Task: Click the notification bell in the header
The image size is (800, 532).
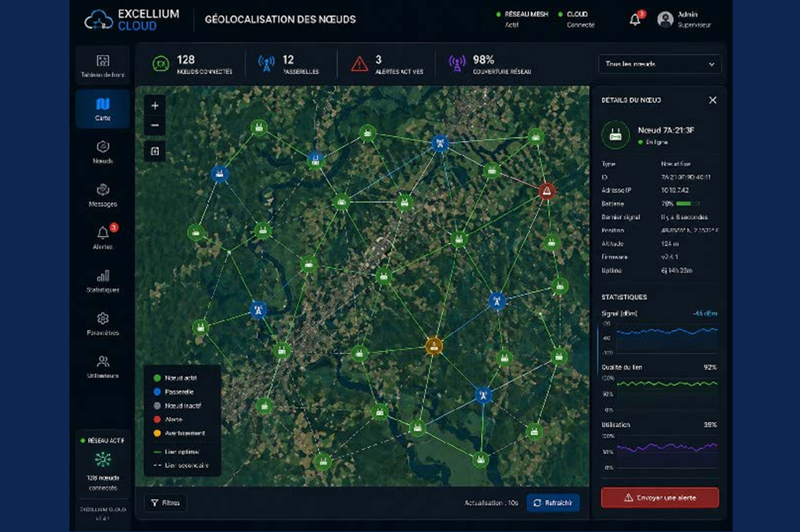Action: [x=635, y=19]
